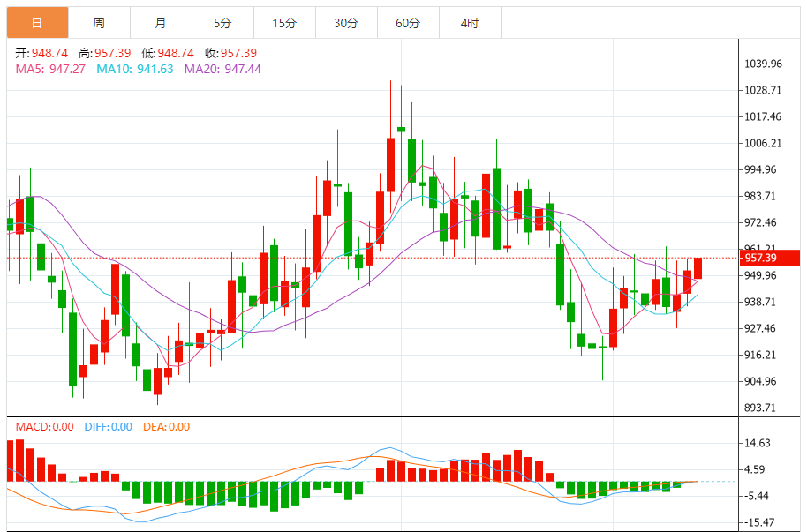
Task: Click the opening price 开:948.74
Action: [x=41, y=53]
